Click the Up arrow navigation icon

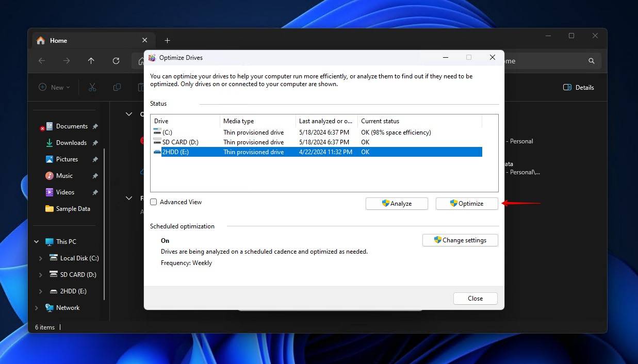click(91, 61)
